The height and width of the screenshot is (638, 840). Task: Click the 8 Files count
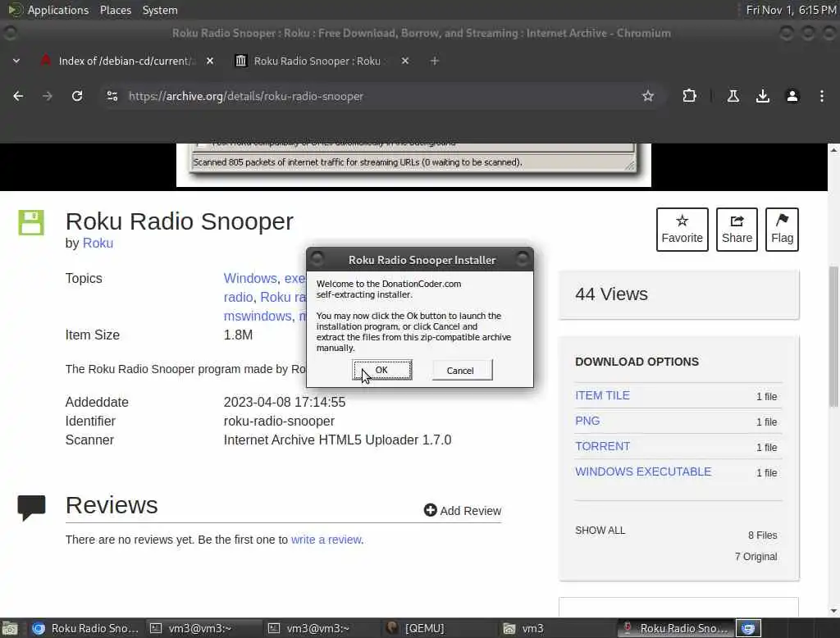click(762, 535)
